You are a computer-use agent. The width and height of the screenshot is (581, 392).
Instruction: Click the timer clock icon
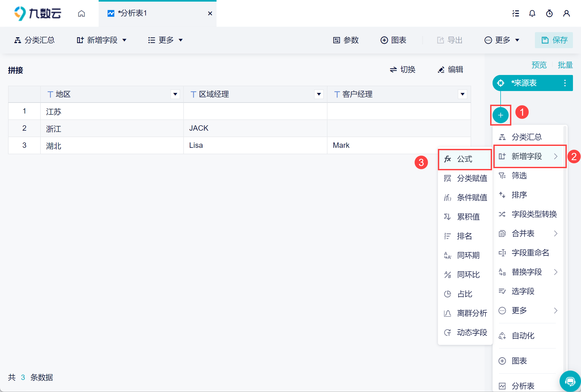click(549, 13)
